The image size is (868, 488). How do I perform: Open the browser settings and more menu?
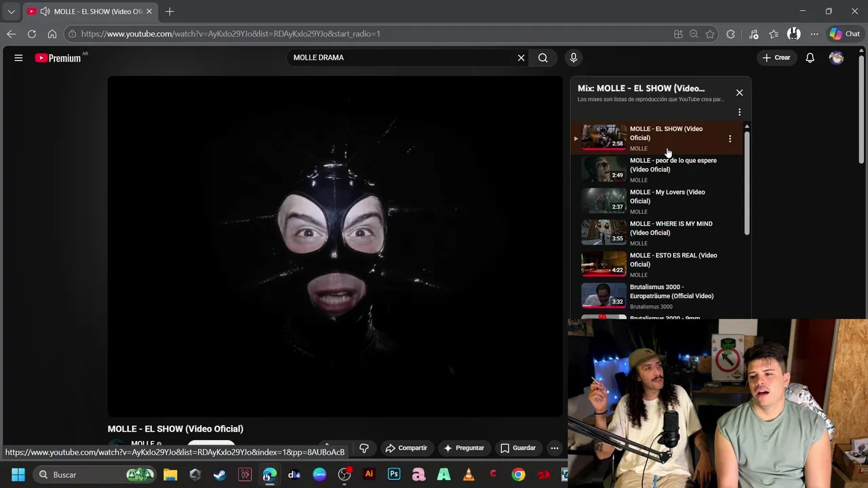[814, 34]
